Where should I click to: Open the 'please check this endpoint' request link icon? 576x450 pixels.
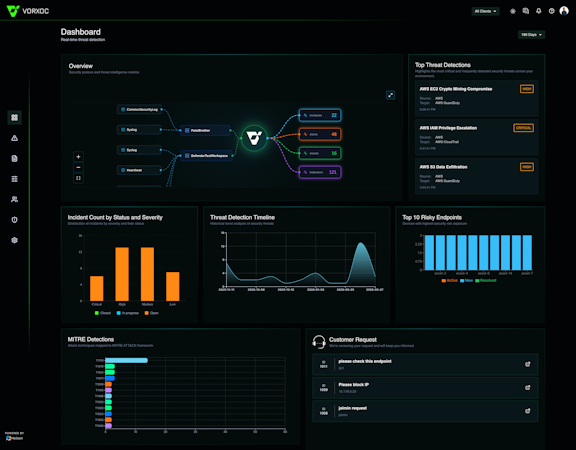tap(528, 364)
